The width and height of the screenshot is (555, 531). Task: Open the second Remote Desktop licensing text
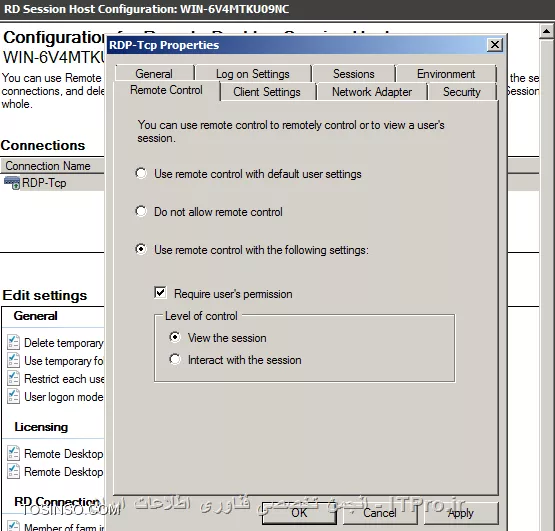64,472
